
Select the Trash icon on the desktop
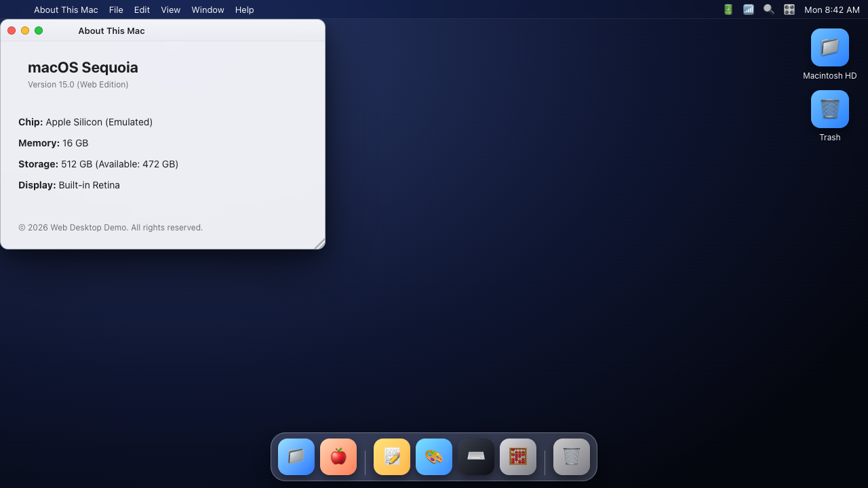830,117
